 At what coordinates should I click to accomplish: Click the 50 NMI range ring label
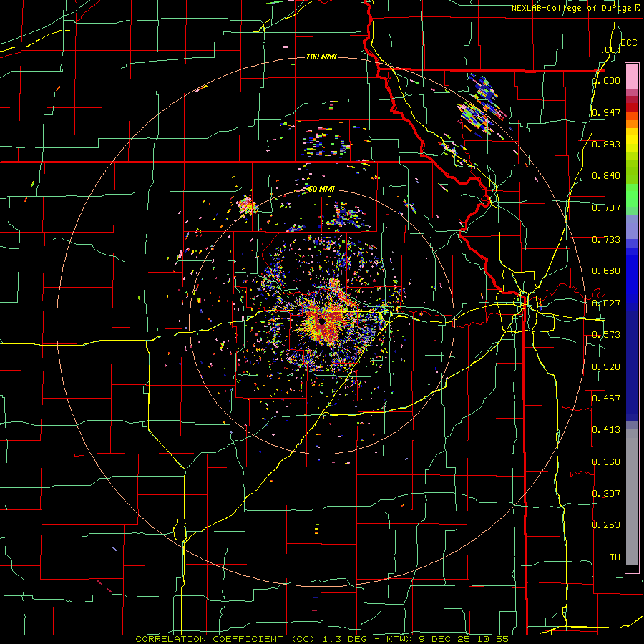pyautogui.click(x=321, y=189)
